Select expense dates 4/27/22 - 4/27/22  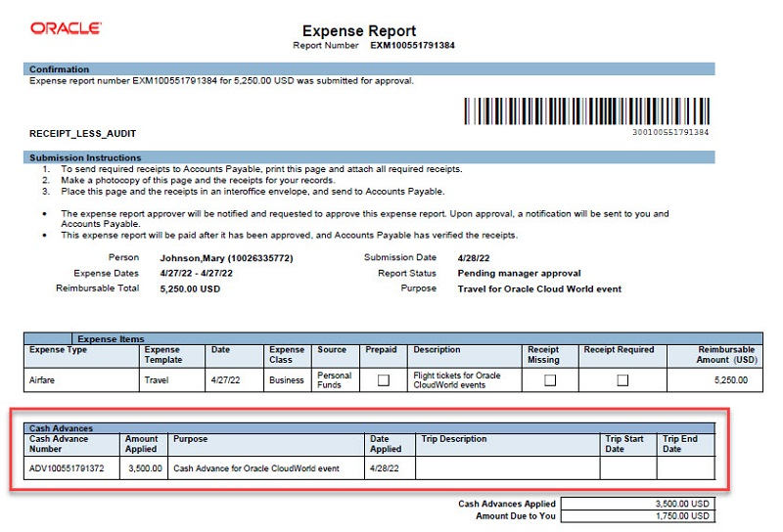click(x=197, y=273)
